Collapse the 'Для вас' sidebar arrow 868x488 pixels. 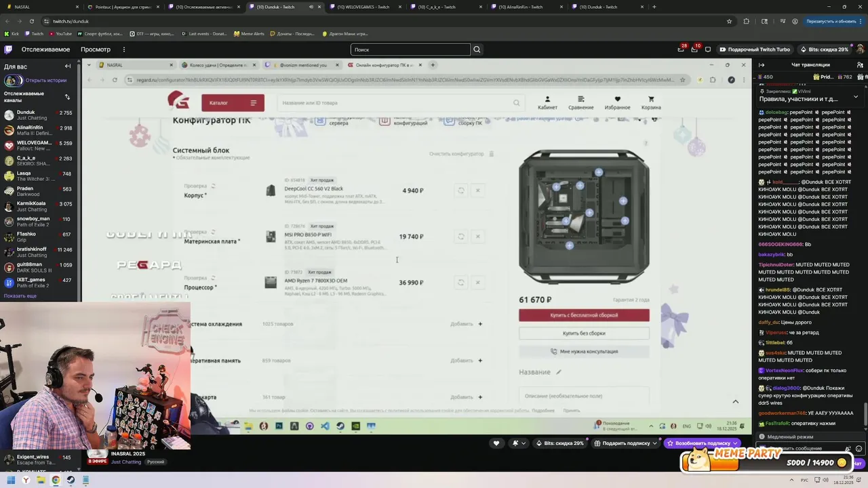(68, 66)
